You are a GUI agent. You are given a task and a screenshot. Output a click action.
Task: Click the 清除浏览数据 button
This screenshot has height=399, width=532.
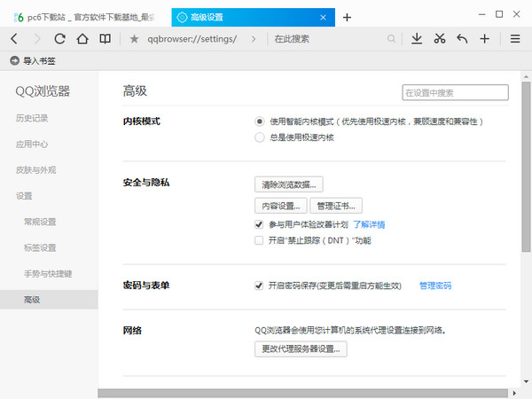[x=289, y=184]
